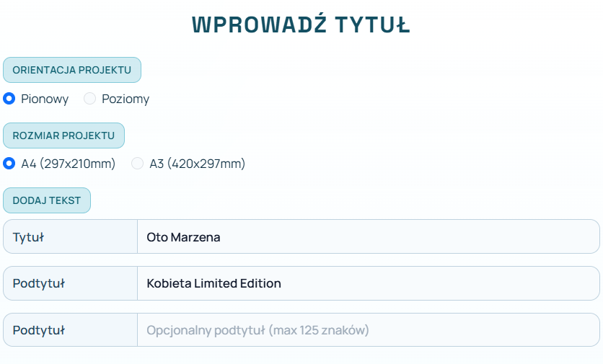Viewport: 603px width, 364px height.
Task: Click the WPROWADŹ TYTUŁ heading
Action: [301, 25]
